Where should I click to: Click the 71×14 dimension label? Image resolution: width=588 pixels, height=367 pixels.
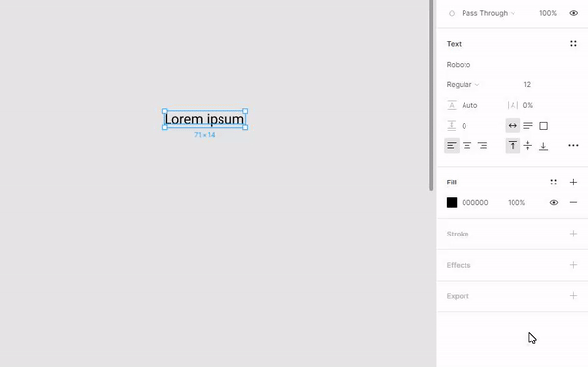(205, 135)
